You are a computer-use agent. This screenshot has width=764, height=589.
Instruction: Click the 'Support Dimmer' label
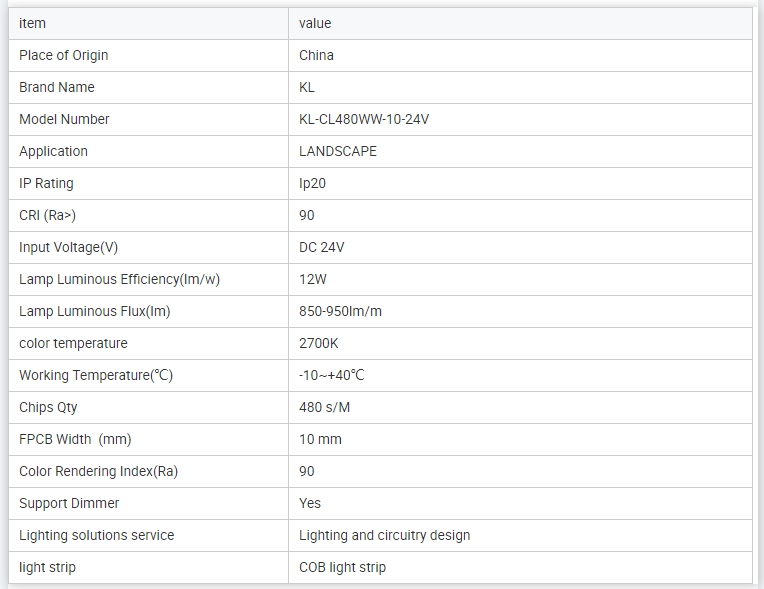(69, 503)
